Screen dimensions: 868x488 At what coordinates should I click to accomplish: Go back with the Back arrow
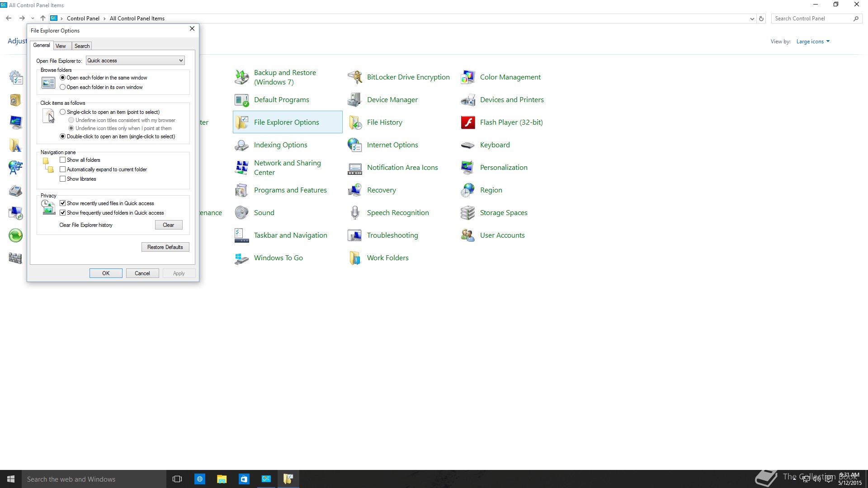tap(9, 19)
